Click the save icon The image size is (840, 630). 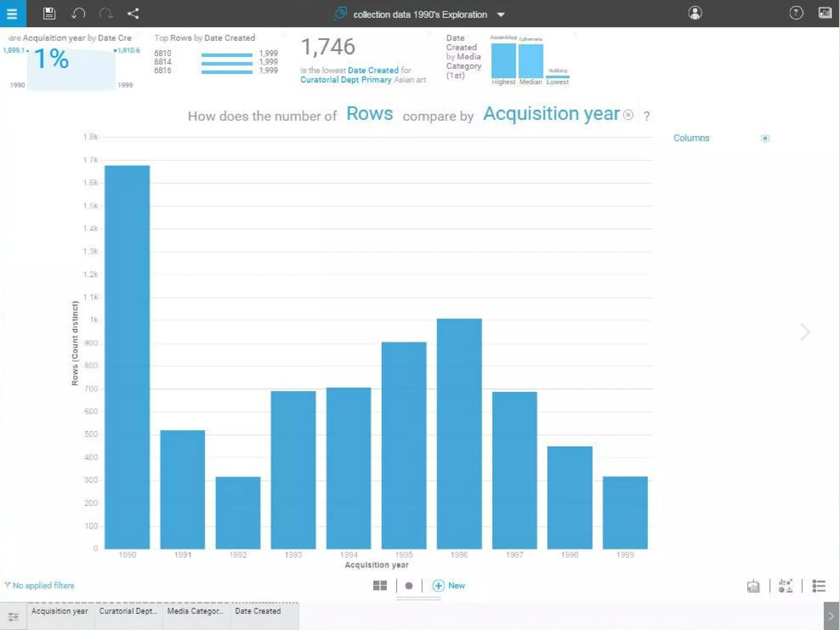coord(49,14)
